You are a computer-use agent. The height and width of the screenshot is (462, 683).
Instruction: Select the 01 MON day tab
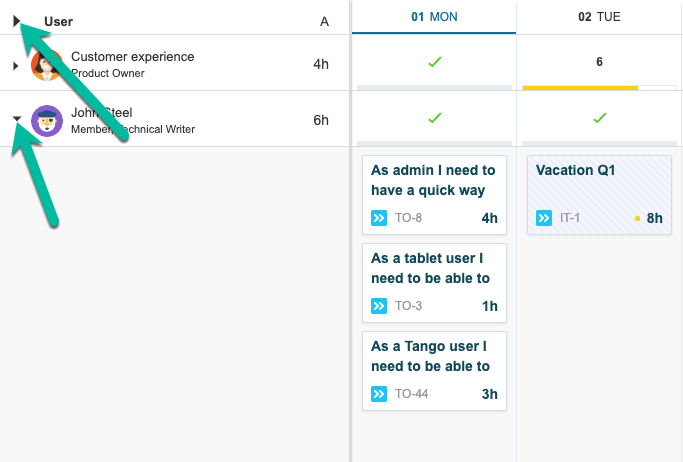[434, 17]
